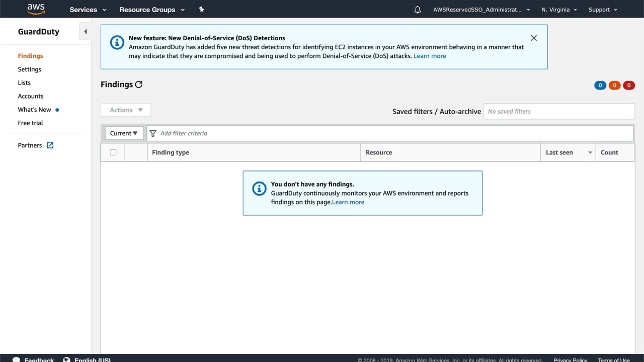Screen dimensions: 644x362
Task: Open the Support dropdown
Action: pos(603,10)
